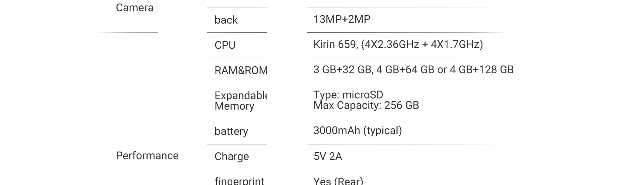This screenshot has width=644, height=185.
Task: Select the CPU spec label
Action: pyautogui.click(x=225, y=45)
